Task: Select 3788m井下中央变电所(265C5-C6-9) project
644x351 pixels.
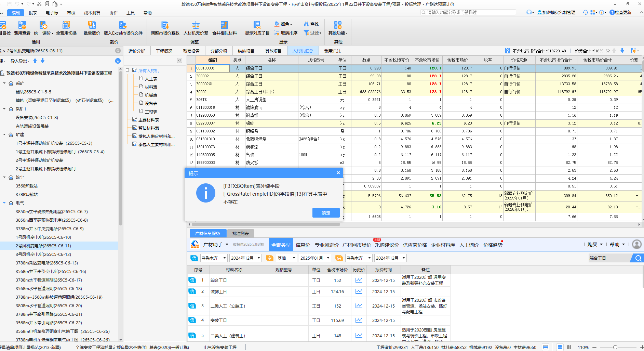Action: pos(50,229)
